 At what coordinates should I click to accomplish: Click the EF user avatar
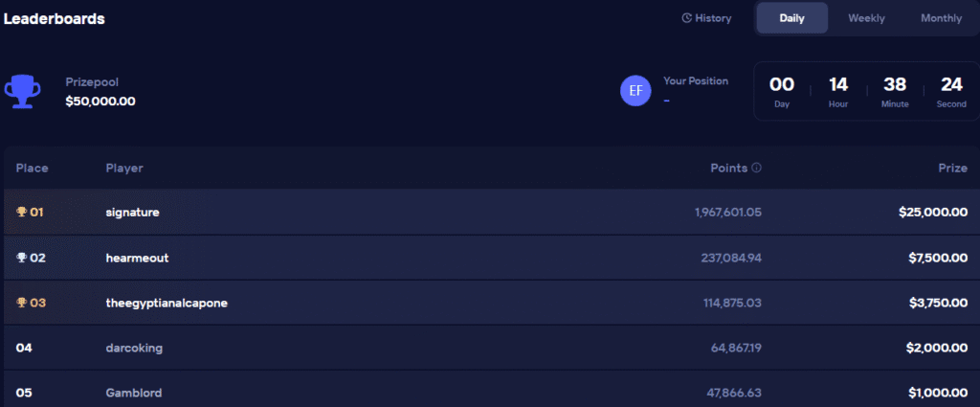coord(635,91)
